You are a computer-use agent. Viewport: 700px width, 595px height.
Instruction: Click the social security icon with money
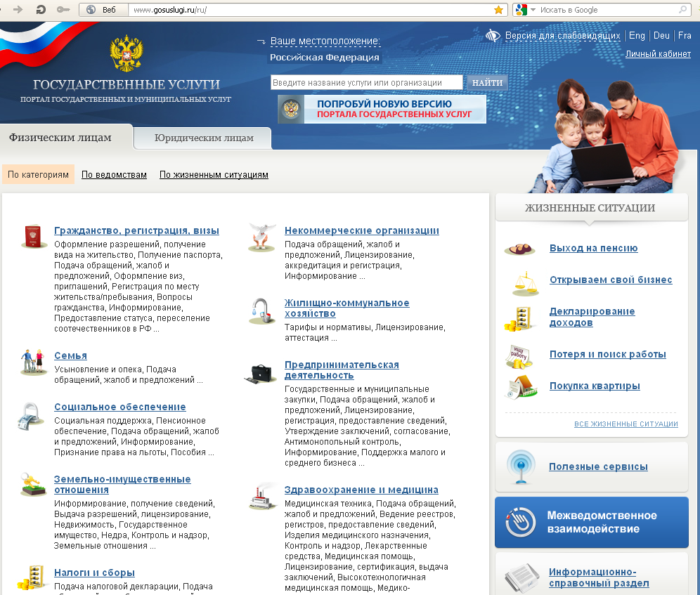tap(31, 417)
